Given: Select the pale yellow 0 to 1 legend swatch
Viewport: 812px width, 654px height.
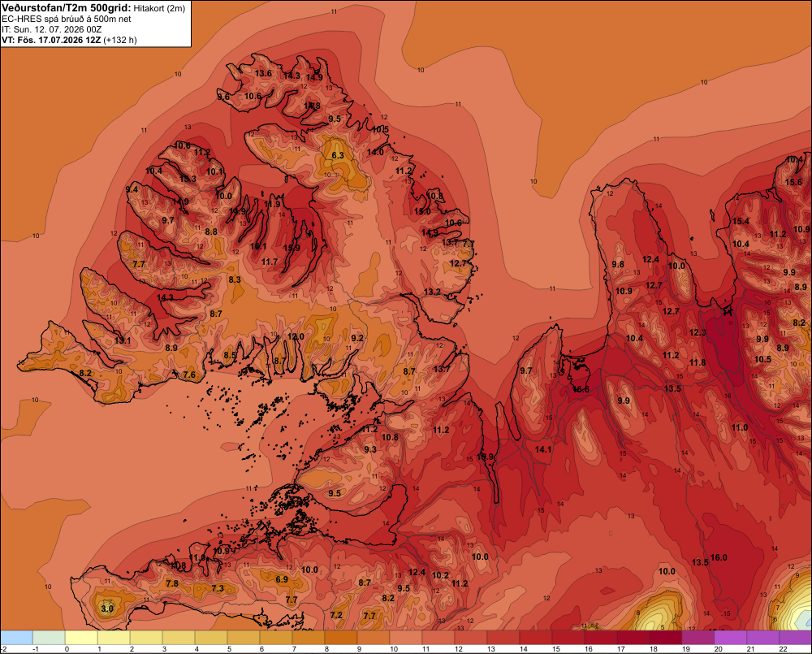Looking at the screenshot, I should click(81, 638).
